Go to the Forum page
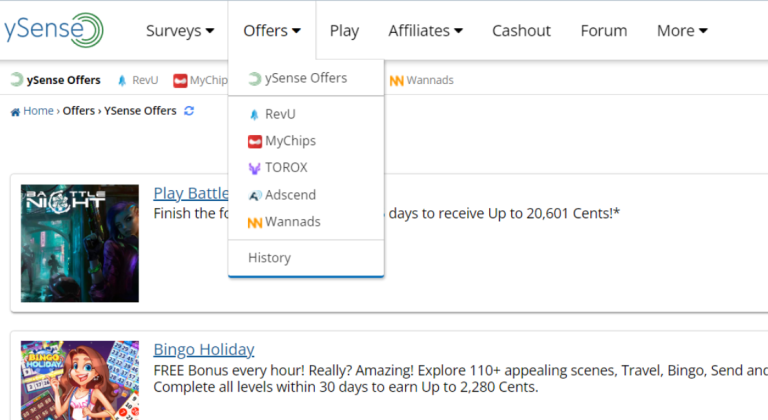Viewport: 768px width, 420px height. pos(604,31)
